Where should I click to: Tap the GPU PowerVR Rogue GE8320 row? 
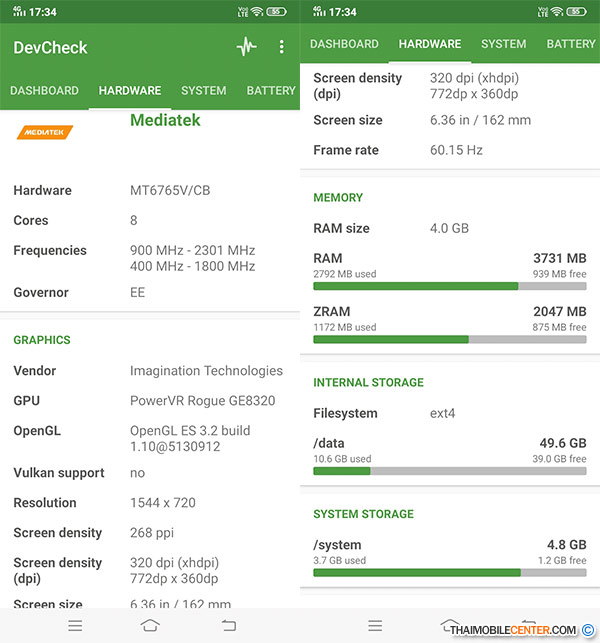[x=150, y=401]
